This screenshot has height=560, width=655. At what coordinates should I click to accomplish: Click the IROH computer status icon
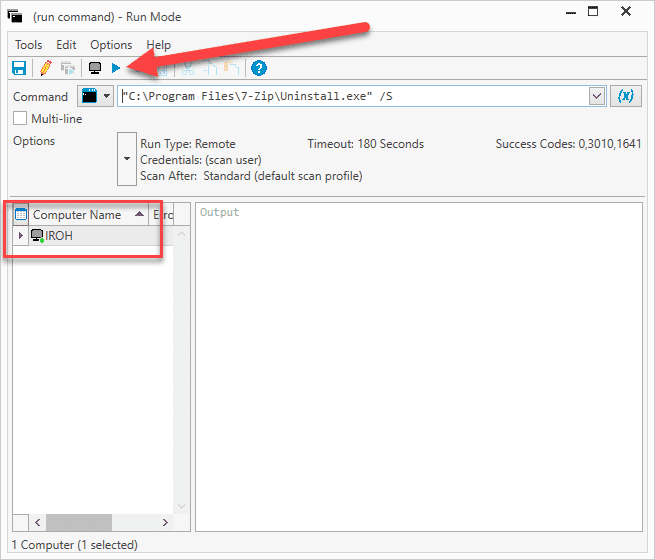coord(38,236)
